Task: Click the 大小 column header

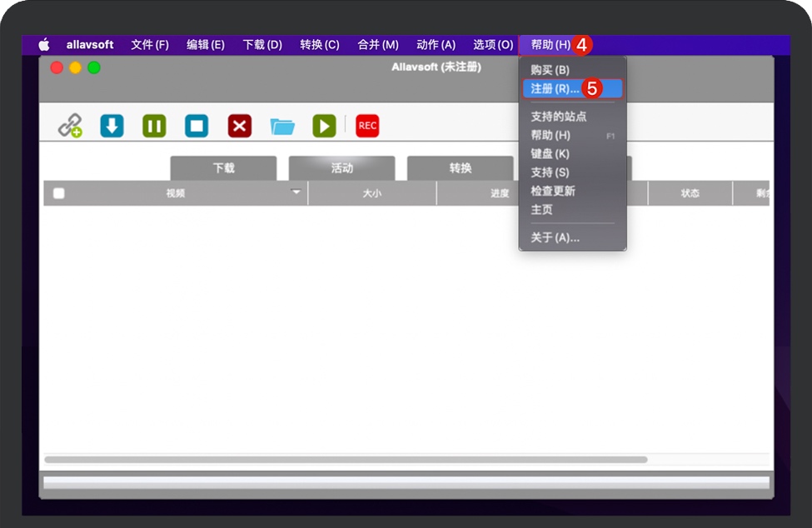Action: (x=372, y=193)
